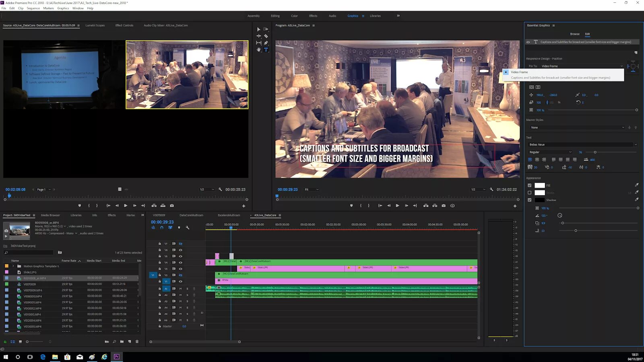Screen dimensions: 644x362
Task: Open timeline wrench settings icon
Action: point(188,228)
